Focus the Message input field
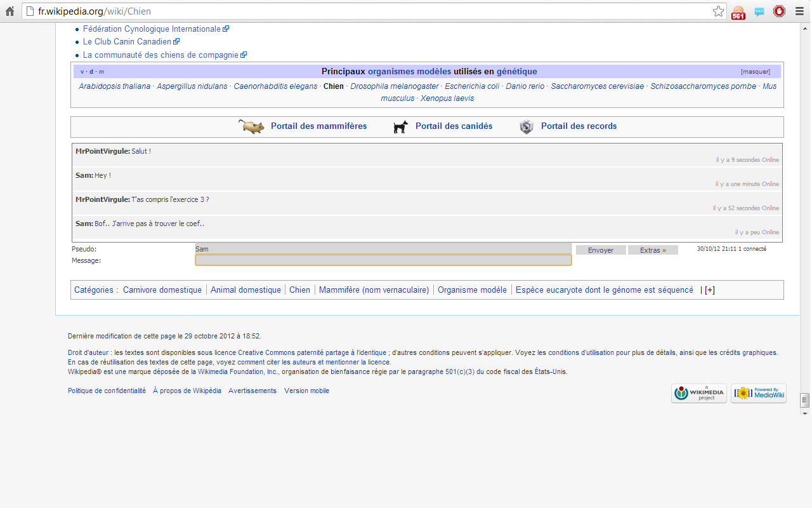This screenshot has height=508, width=812. click(x=383, y=260)
